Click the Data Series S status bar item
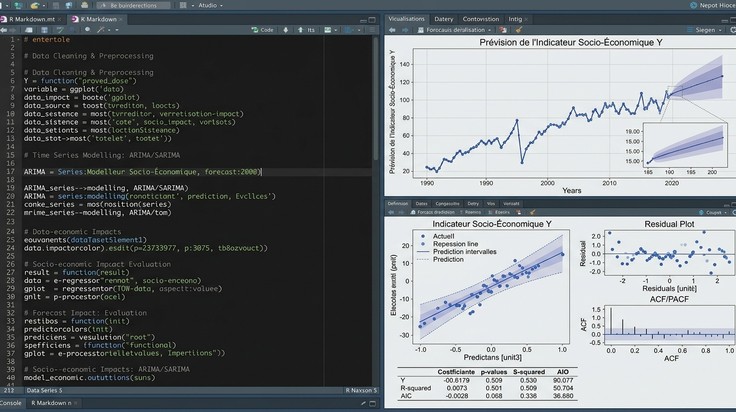Screen dimensions: 736x412 tap(44, 390)
